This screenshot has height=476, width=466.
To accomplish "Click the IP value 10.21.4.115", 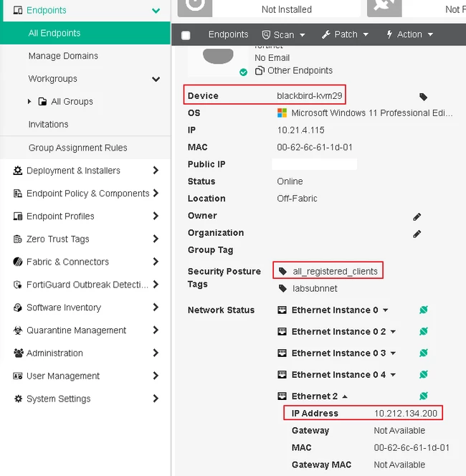I will click(300, 130).
